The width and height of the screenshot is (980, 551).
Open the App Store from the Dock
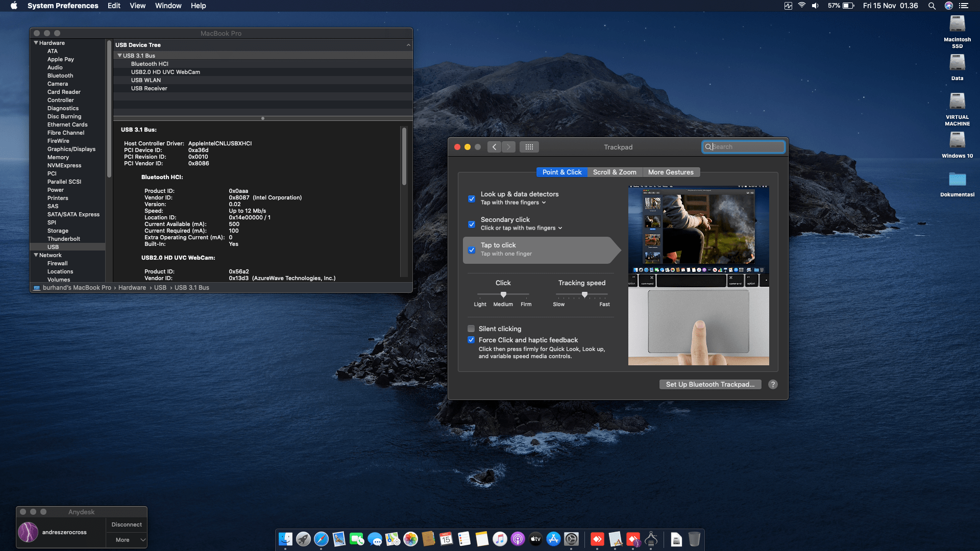(553, 539)
